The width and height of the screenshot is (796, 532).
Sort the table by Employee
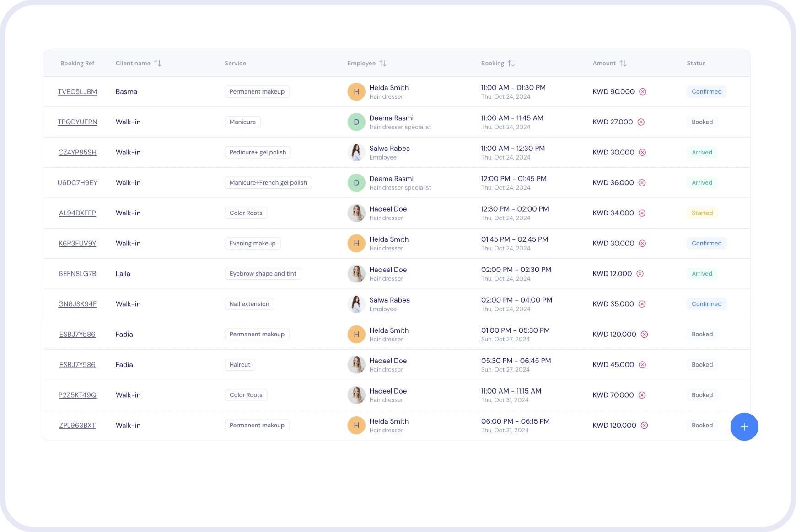click(x=383, y=63)
